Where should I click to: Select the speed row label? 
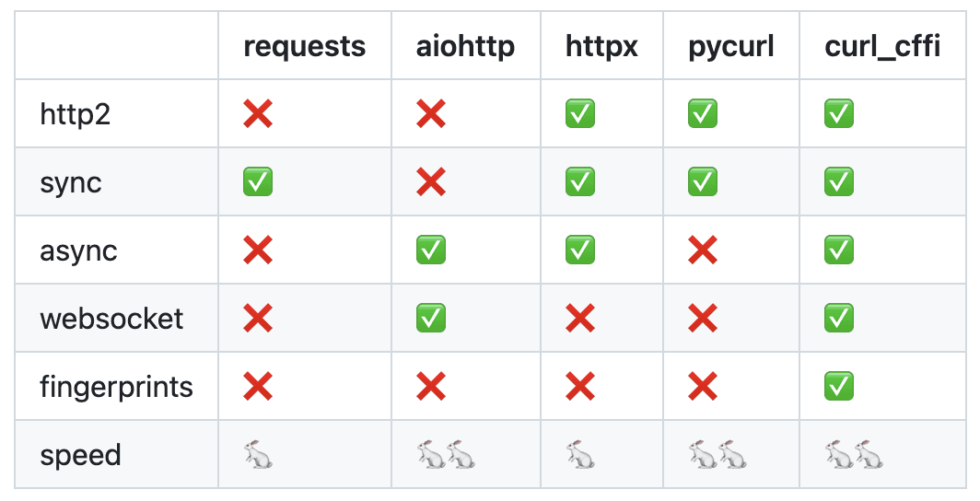tap(80, 455)
